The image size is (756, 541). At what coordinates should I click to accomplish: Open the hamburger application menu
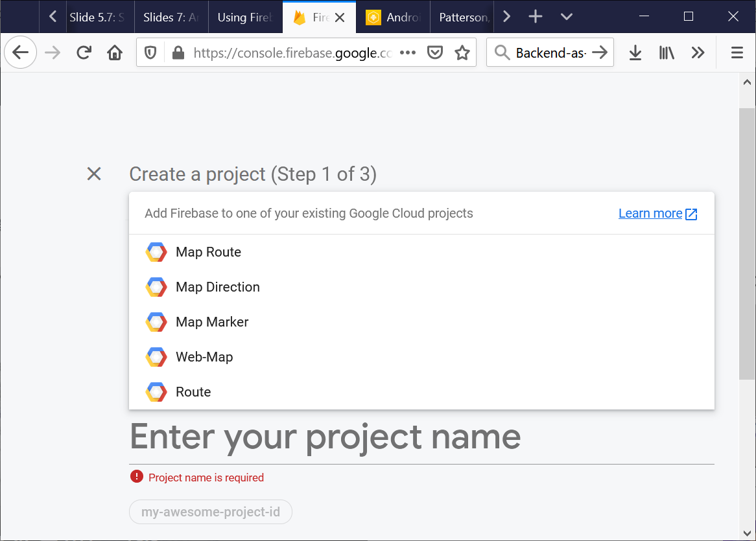(737, 52)
